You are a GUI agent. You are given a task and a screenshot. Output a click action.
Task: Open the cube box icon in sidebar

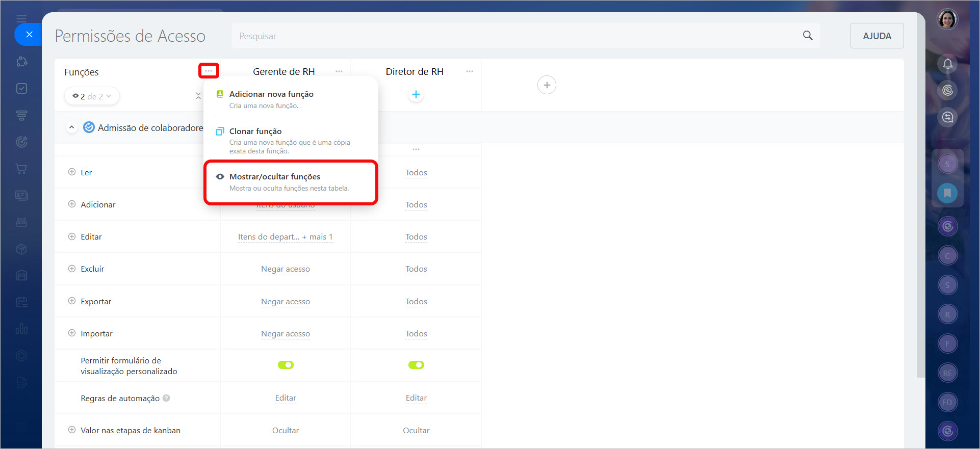(21, 249)
